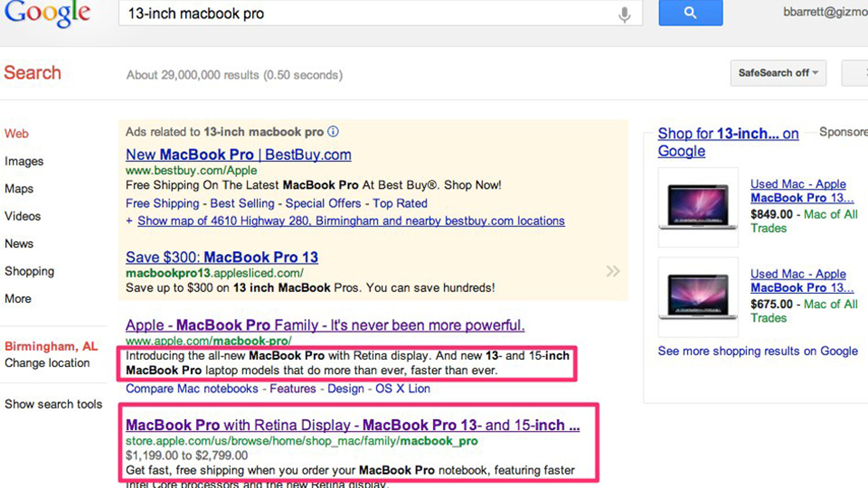Open MacBook Pro with Retina Display result
The image size is (868, 488).
[353, 425]
